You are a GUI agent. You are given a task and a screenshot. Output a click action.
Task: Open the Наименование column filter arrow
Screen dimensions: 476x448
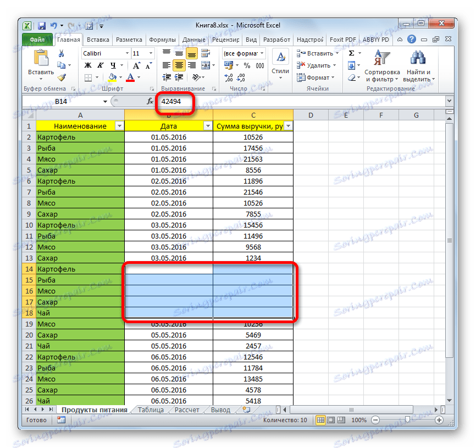pos(119,125)
